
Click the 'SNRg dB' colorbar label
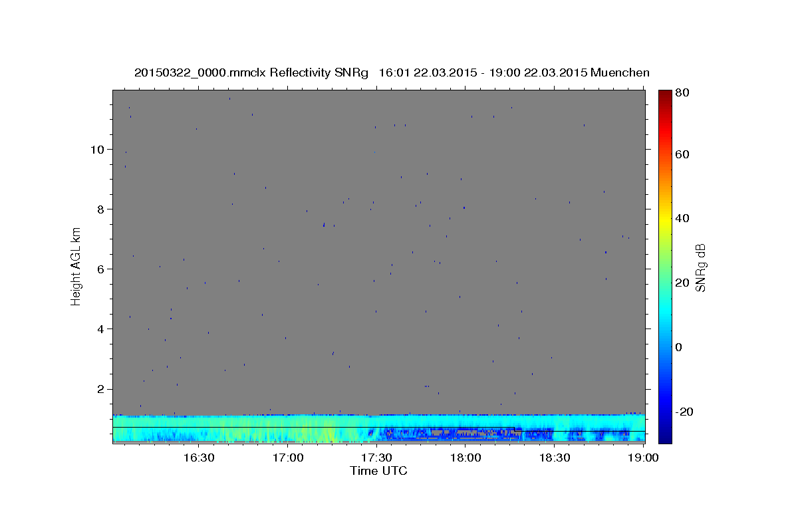[x=700, y=267]
